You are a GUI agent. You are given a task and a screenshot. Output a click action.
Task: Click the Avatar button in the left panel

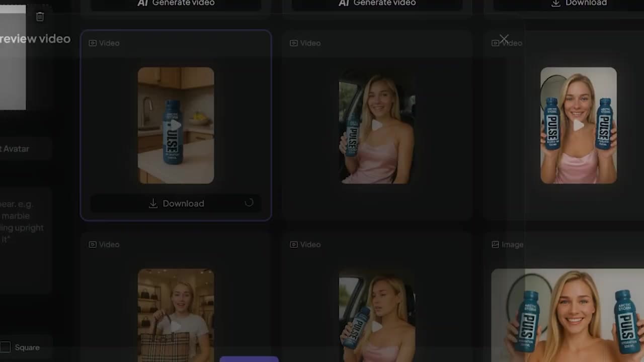pos(25,149)
